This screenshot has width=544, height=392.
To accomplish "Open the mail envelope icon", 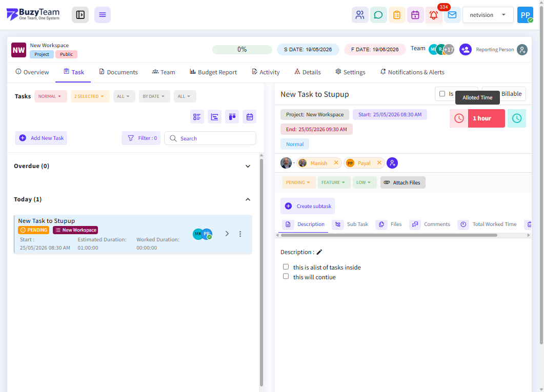I will (x=452, y=15).
